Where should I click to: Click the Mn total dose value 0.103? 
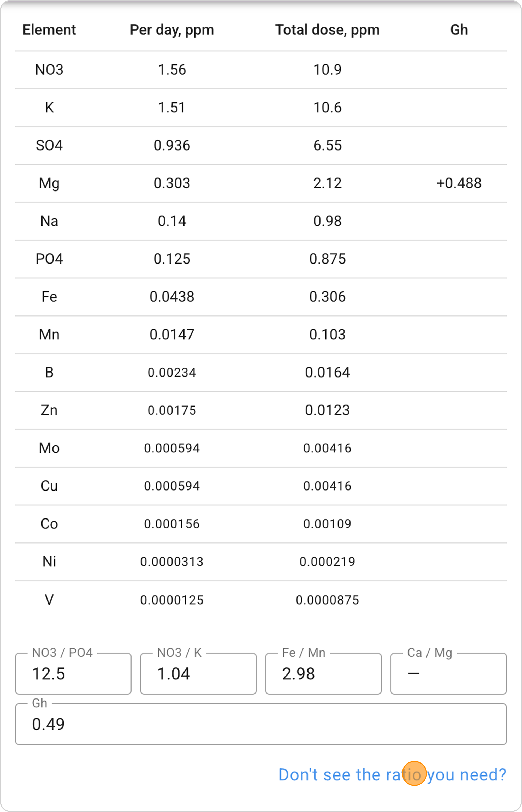click(x=327, y=335)
